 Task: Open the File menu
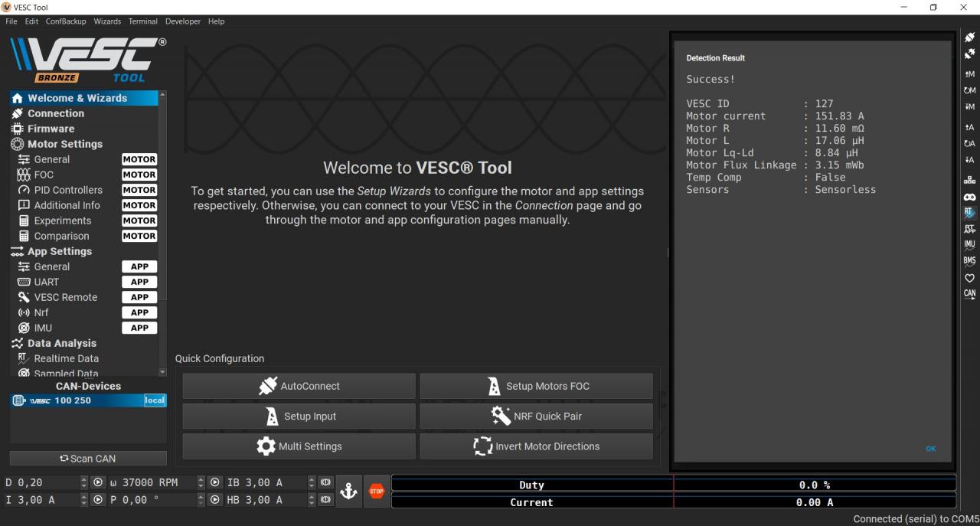click(11, 21)
